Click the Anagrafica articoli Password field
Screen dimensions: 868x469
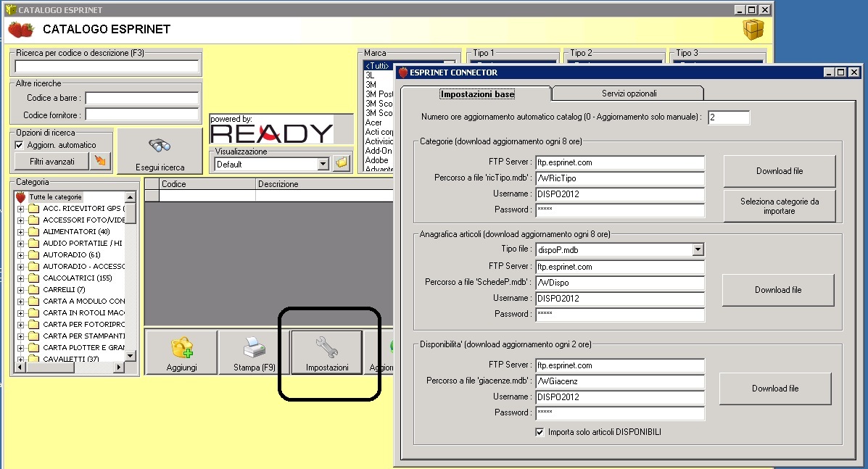pos(620,314)
